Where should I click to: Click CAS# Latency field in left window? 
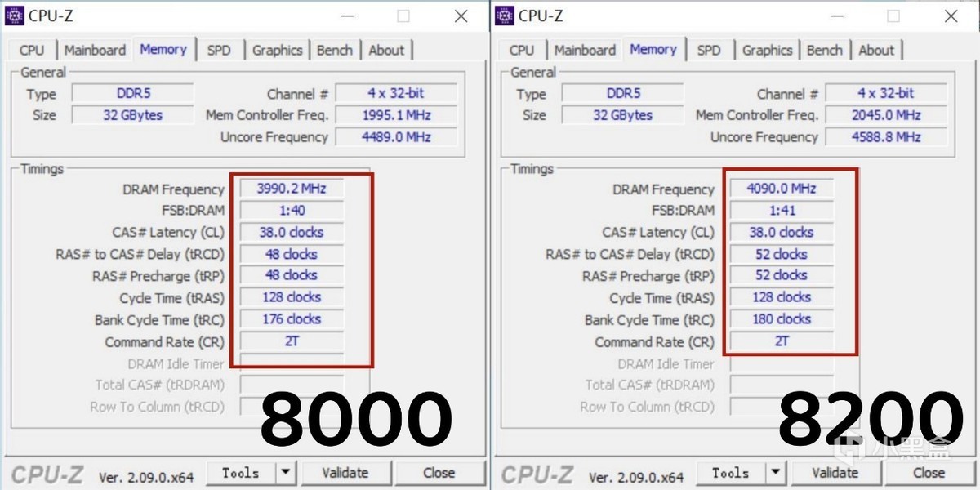point(292,232)
